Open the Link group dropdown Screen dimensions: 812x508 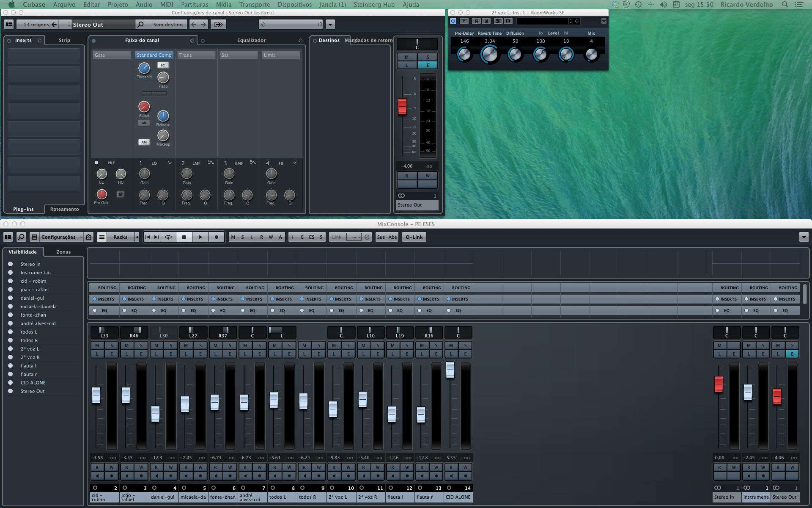pyautogui.click(x=354, y=237)
